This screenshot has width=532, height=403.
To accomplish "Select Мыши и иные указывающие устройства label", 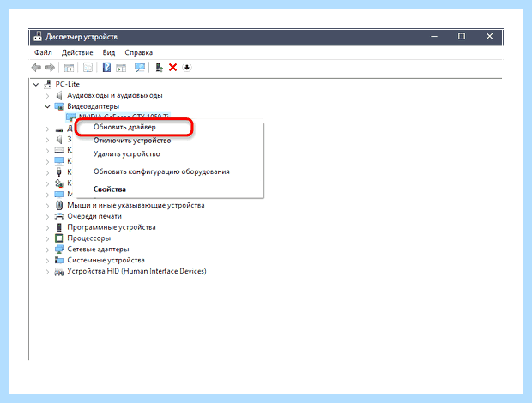I will (136, 205).
